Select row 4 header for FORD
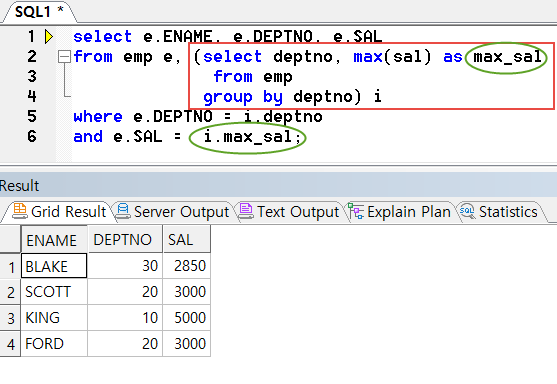Screen dimensions: 557x384 point(10,344)
